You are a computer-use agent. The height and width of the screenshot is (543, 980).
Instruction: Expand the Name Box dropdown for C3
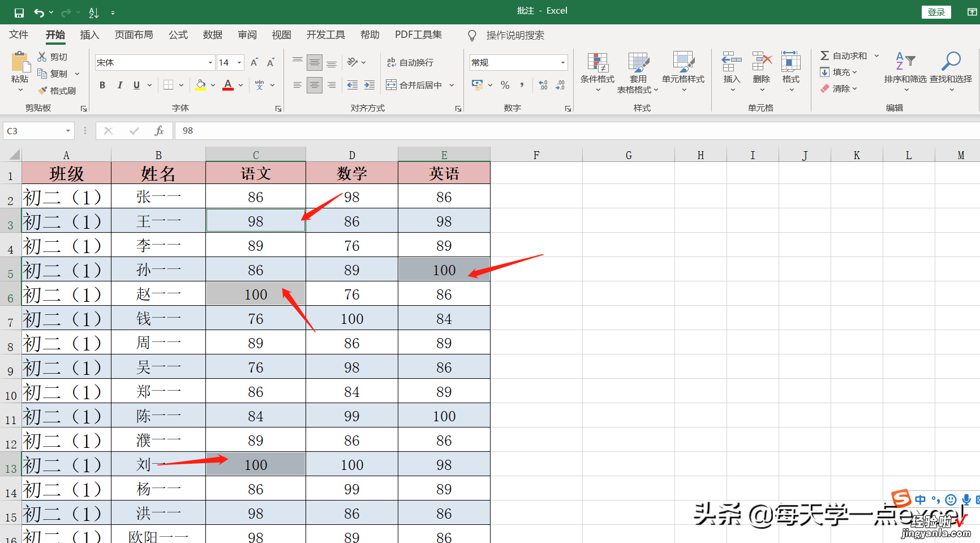click(68, 131)
